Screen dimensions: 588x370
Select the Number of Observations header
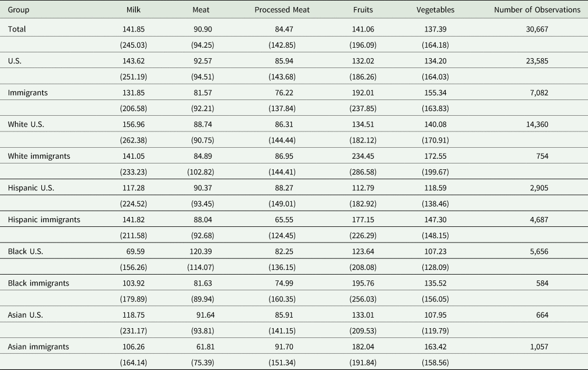537,10
